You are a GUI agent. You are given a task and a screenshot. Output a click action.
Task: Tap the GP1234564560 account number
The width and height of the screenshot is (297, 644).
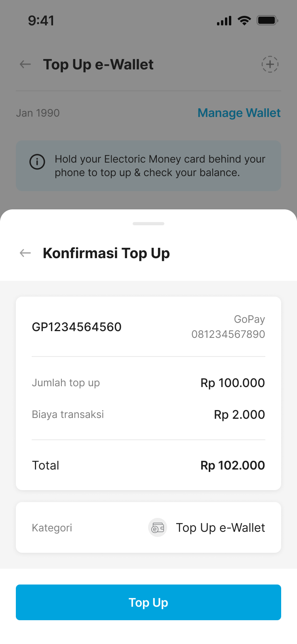pyautogui.click(x=77, y=327)
